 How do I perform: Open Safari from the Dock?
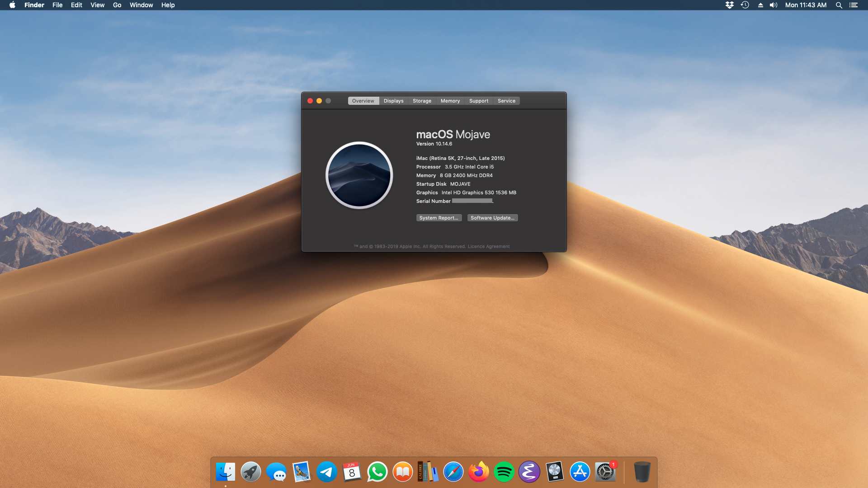(x=453, y=472)
